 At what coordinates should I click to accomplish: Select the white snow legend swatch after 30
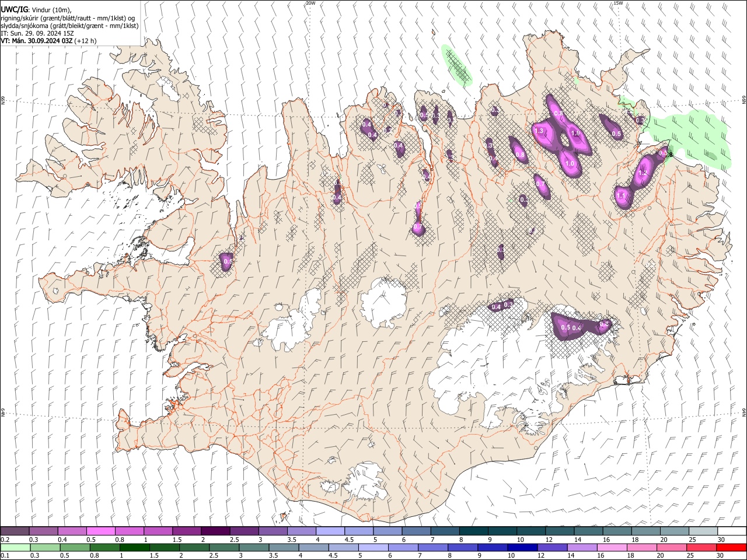(x=731, y=531)
